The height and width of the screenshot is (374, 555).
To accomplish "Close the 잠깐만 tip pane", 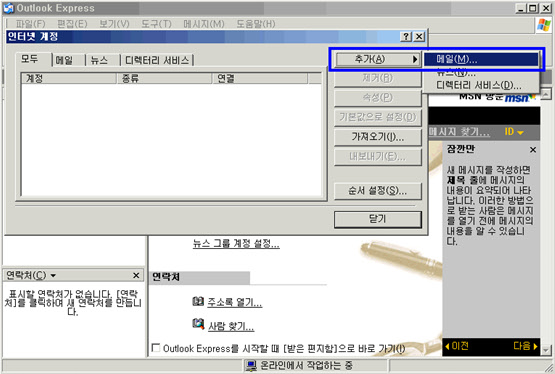I will pos(533,150).
